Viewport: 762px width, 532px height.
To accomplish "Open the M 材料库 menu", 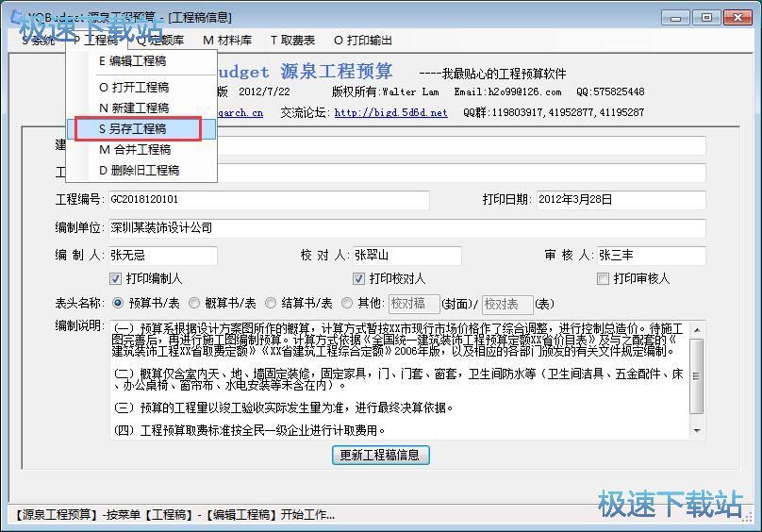I will click(x=227, y=40).
